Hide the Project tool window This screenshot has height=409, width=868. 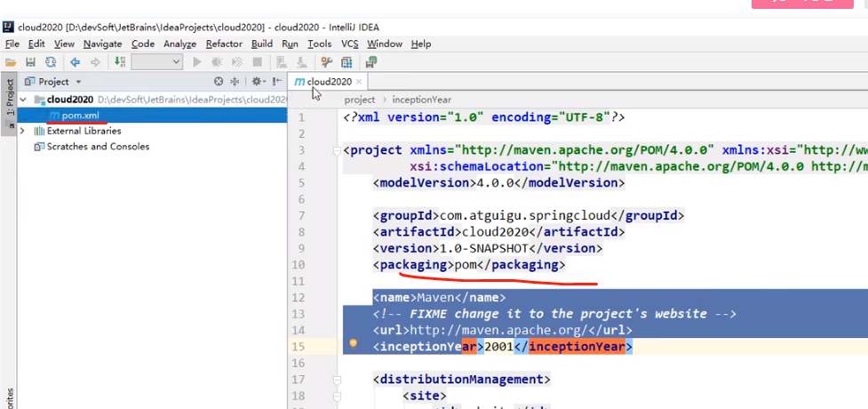click(277, 82)
